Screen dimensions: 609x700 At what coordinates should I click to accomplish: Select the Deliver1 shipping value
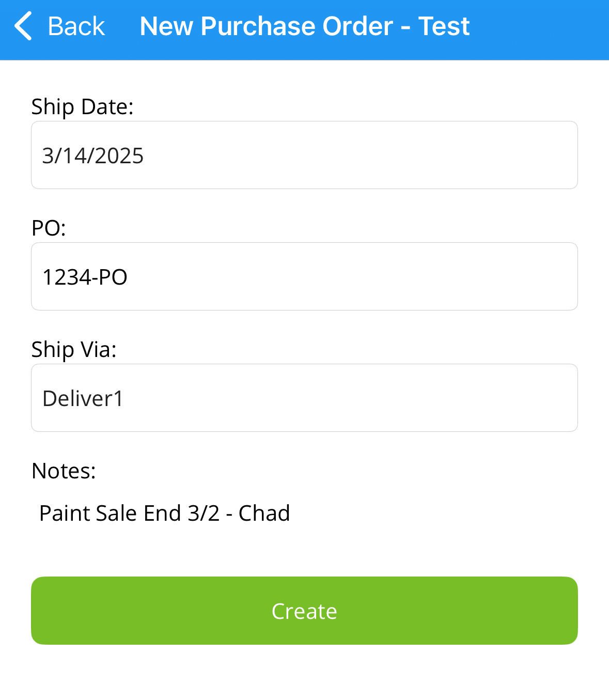click(83, 399)
